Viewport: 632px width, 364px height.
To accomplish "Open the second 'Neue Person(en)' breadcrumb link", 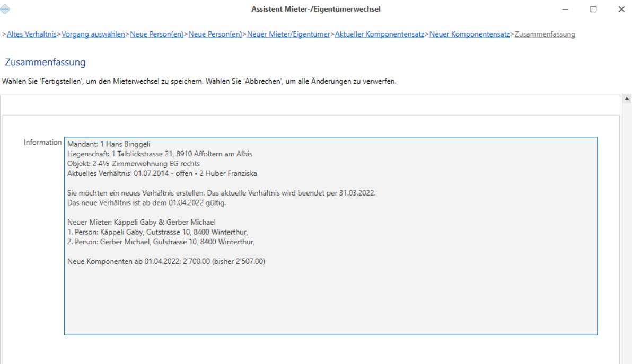I will [215, 34].
